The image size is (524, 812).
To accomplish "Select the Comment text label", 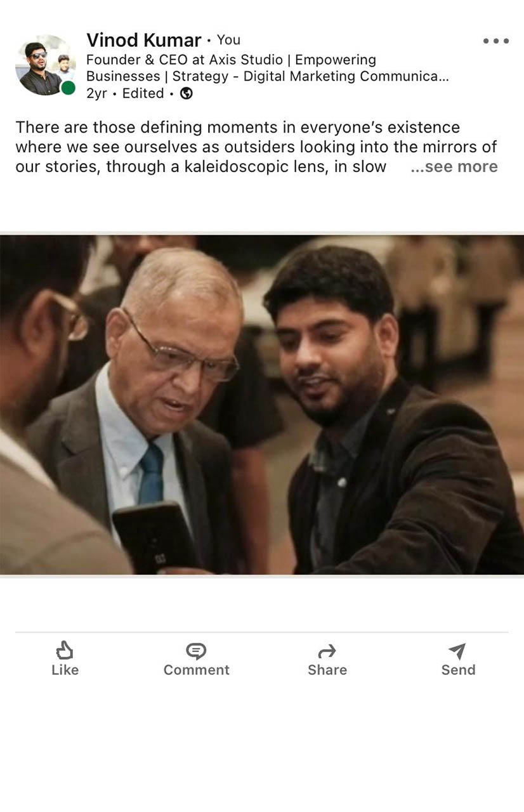I will [x=196, y=670].
